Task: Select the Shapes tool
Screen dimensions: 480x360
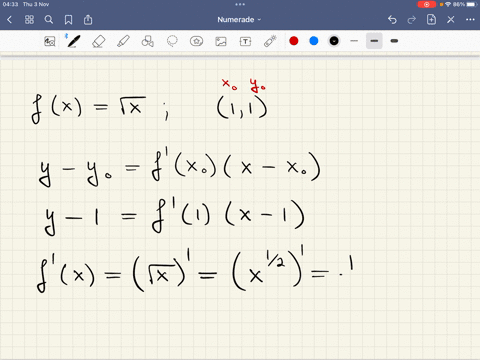Action: coord(147,41)
